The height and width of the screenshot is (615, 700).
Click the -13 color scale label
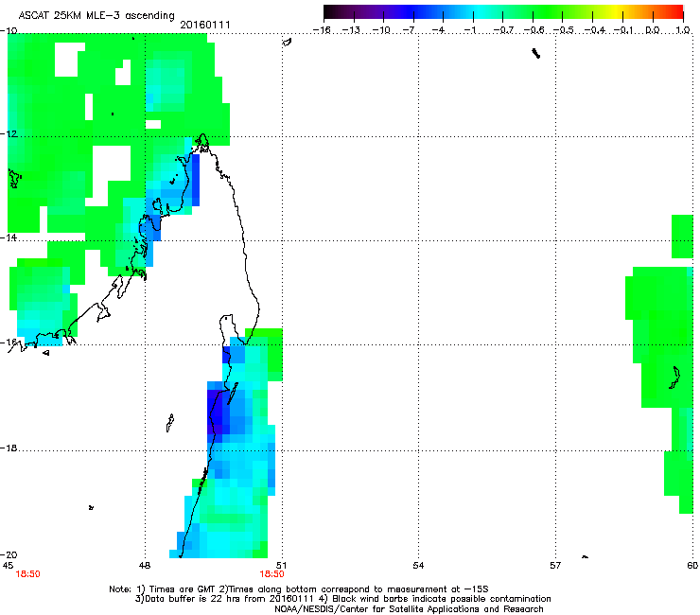[351, 30]
